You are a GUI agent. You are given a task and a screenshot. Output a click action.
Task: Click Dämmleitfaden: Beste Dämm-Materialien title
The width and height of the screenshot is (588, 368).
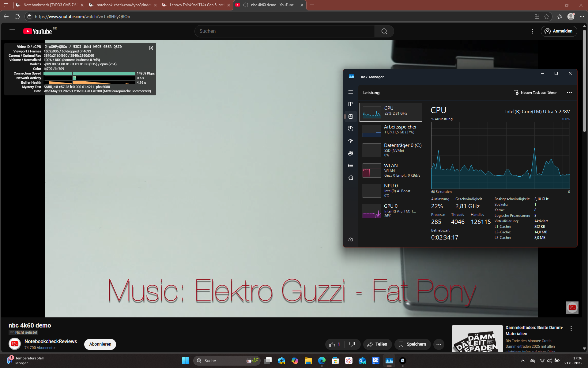534,331
